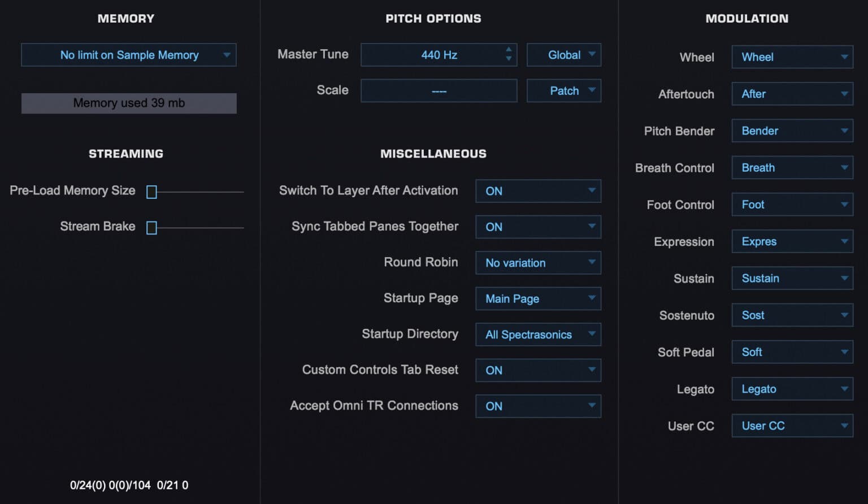Open the Pitch Bender assignment dropdown
Image resolution: width=868 pixels, height=504 pixels.
pos(791,131)
